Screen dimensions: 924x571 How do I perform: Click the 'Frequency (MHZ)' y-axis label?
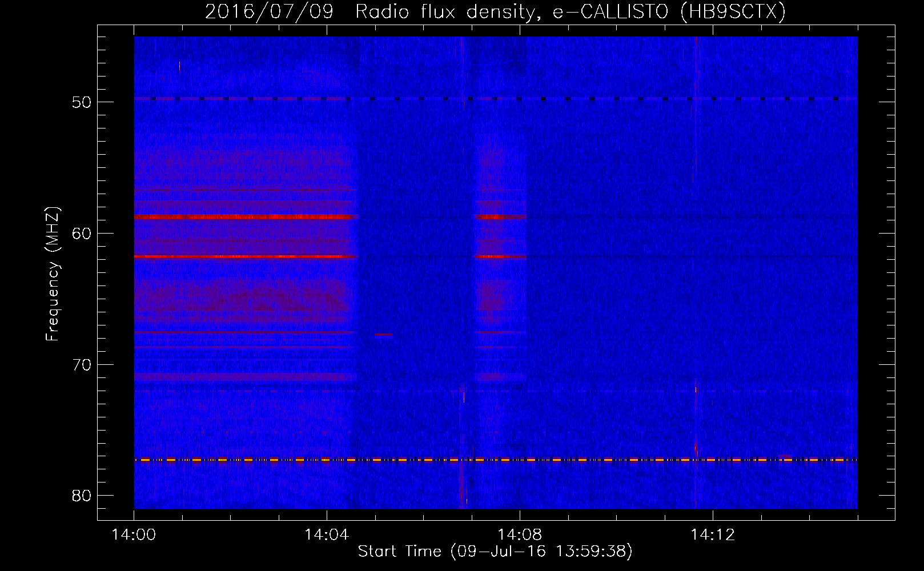click(52, 274)
